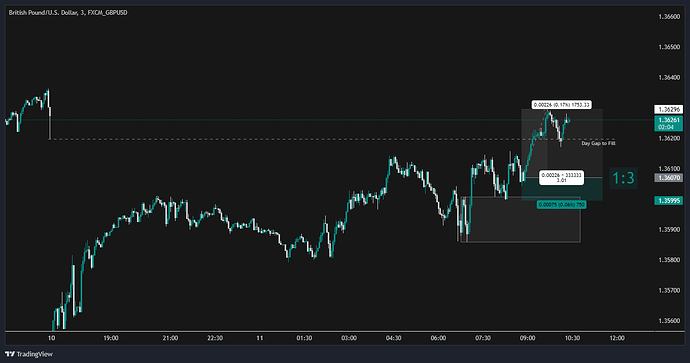Click the TradingView logo
This screenshot has width=690, height=363.
pos(29,354)
